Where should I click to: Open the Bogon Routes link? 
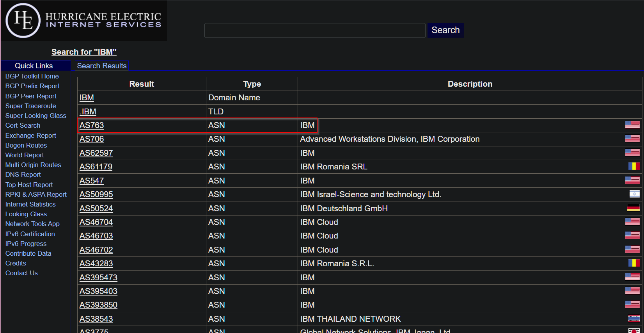(26, 145)
